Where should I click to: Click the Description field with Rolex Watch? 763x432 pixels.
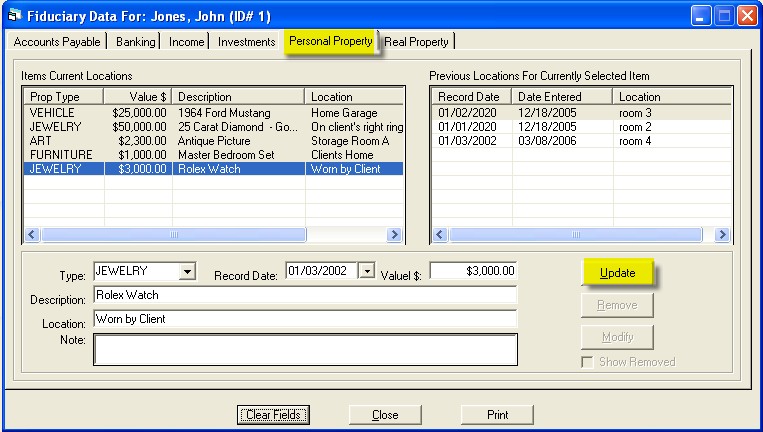tap(305, 295)
